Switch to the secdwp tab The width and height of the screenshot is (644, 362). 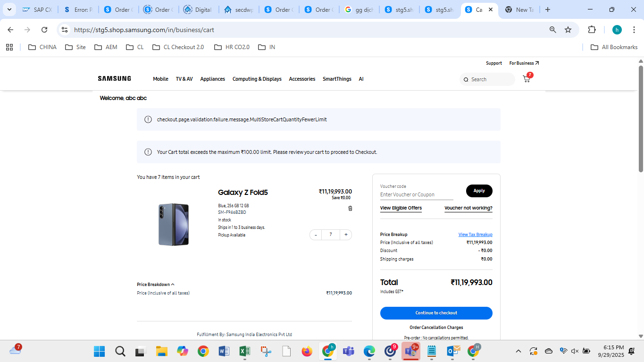(x=239, y=9)
